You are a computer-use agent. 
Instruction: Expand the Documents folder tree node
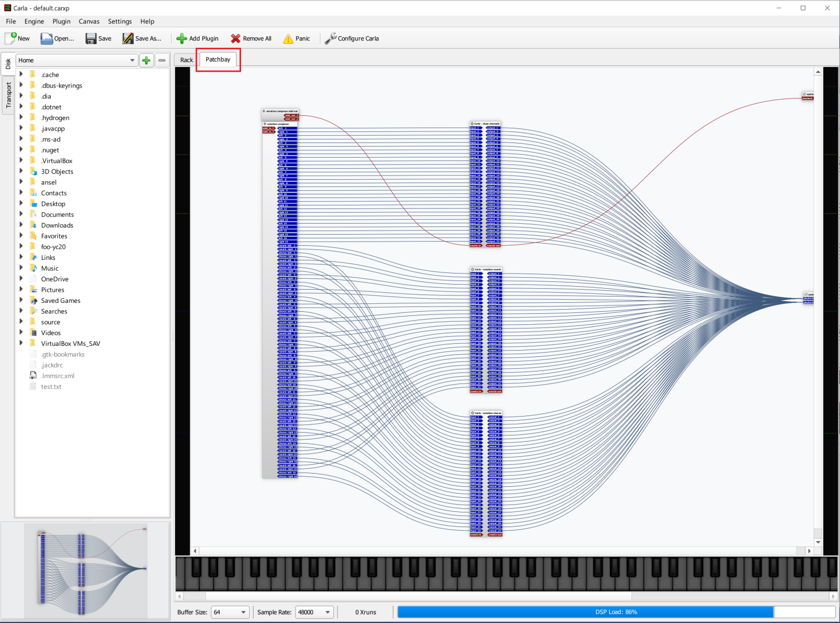[21, 214]
